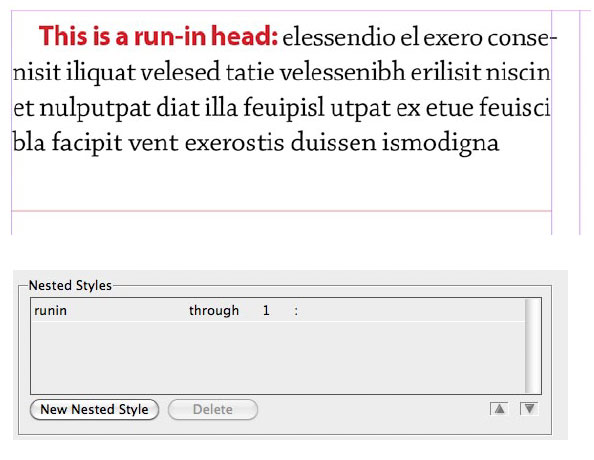
Task: Click the red 'This is a run-in head:' text
Action: pyautogui.click(x=158, y=36)
